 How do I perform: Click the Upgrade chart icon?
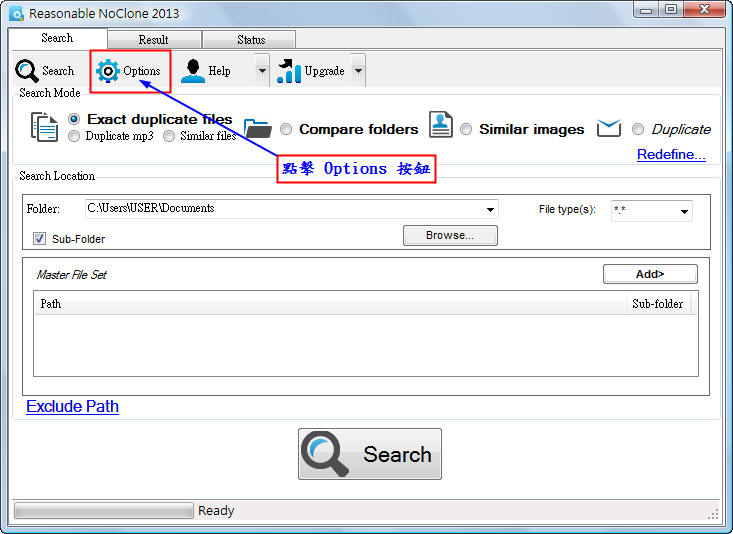289,71
